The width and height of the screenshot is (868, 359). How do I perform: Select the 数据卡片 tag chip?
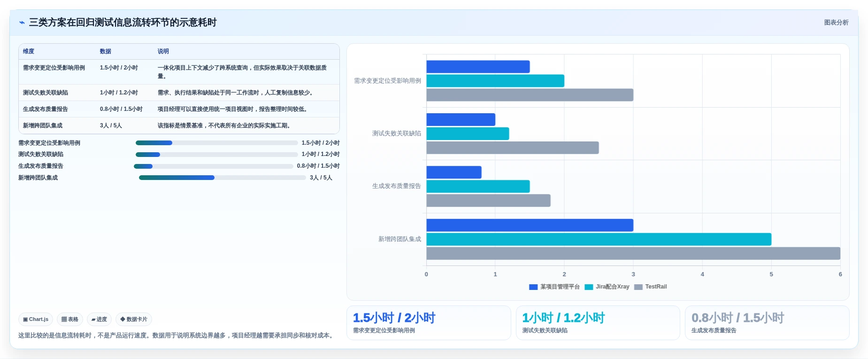coord(134,320)
